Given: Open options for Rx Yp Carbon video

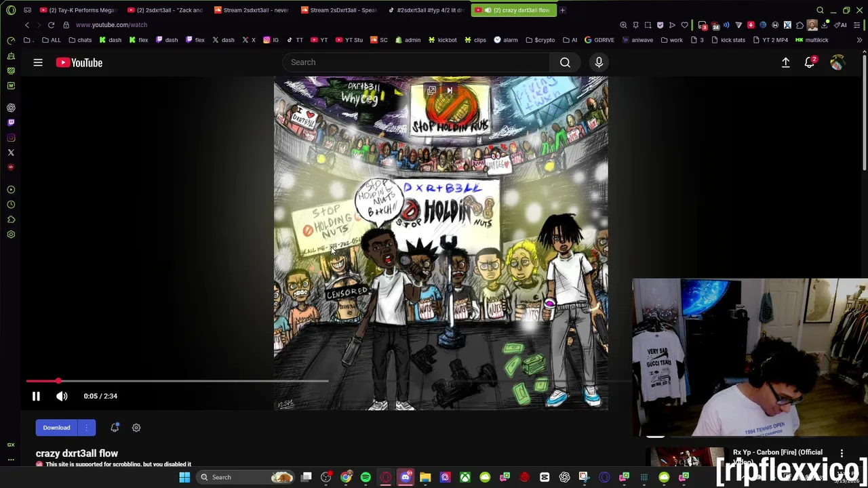Looking at the screenshot, I should [842, 453].
